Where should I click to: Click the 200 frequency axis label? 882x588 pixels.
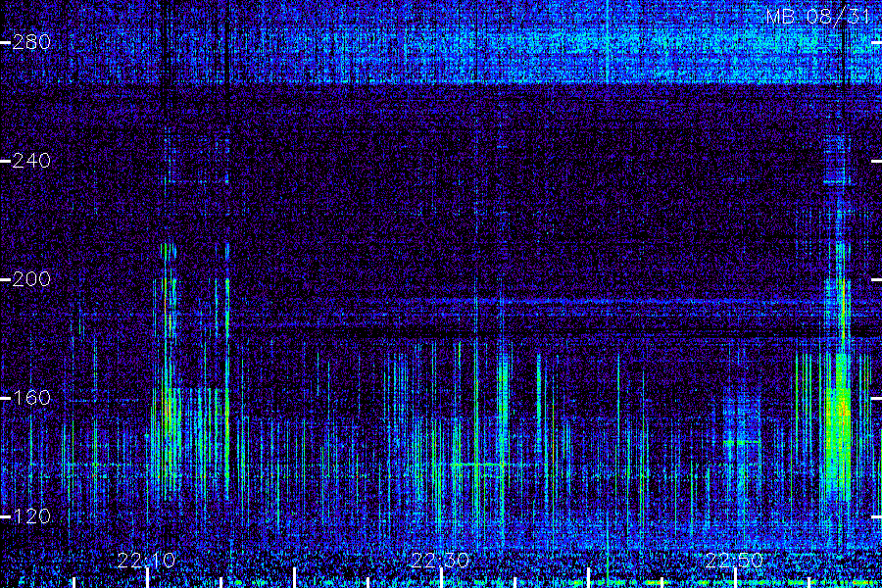[x=31, y=279]
